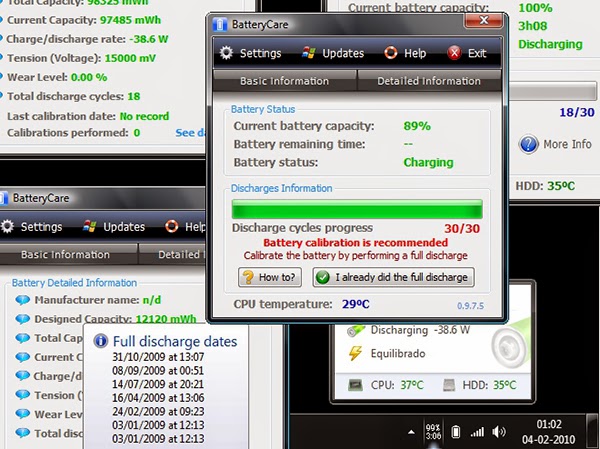This screenshot has height=449, width=600.
Task: Show hidden tray icons arrow
Action: (411, 432)
